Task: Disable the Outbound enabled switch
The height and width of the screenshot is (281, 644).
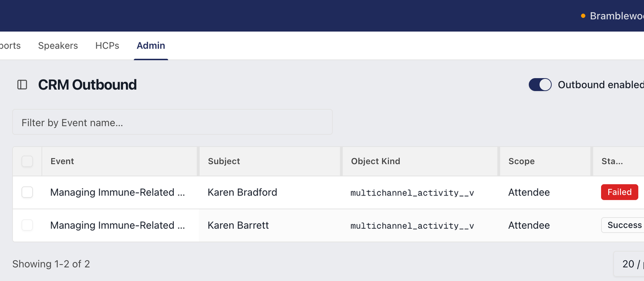Action: tap(540, 84)
